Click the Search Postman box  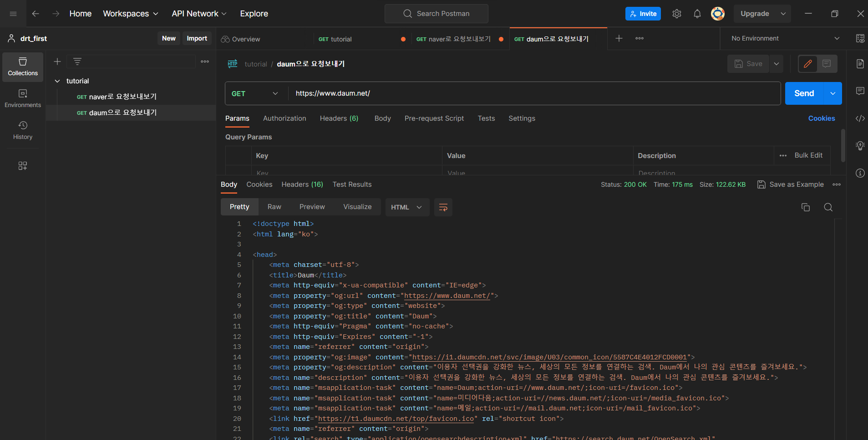point(437,14)
